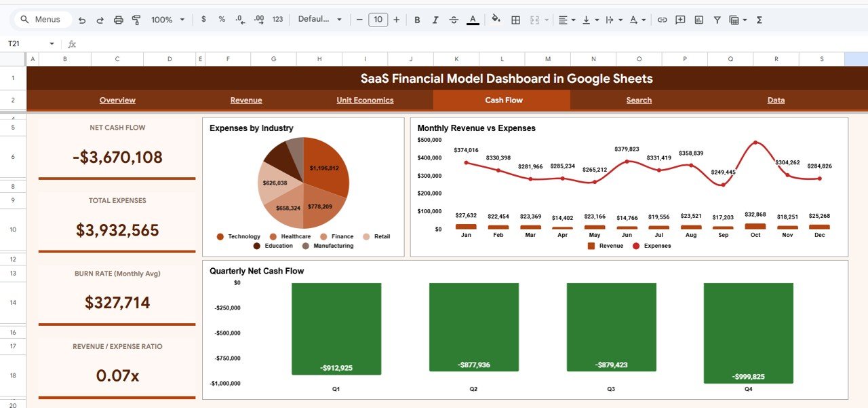868x408 pixels.
Task: Click the Borders icon in the toolbar
Action: 515,19
